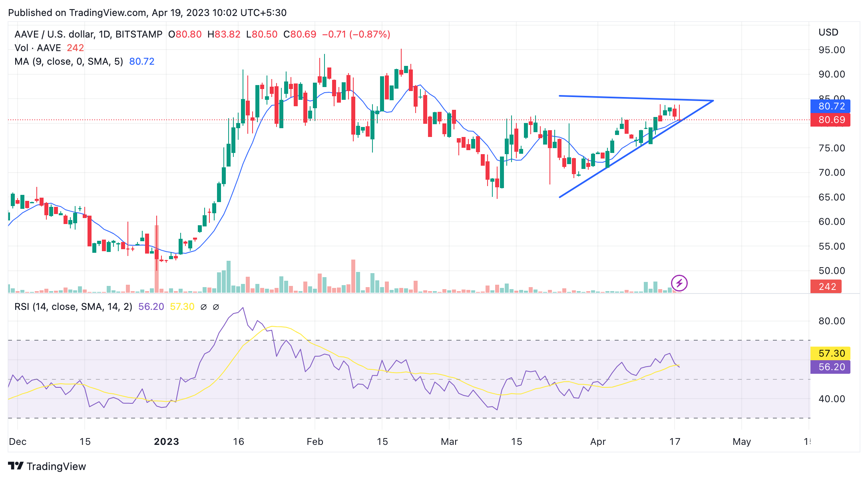This screenshot has width=868, height=480.
Task: Click the 70.00 price axis label
Action: (832, 173)
